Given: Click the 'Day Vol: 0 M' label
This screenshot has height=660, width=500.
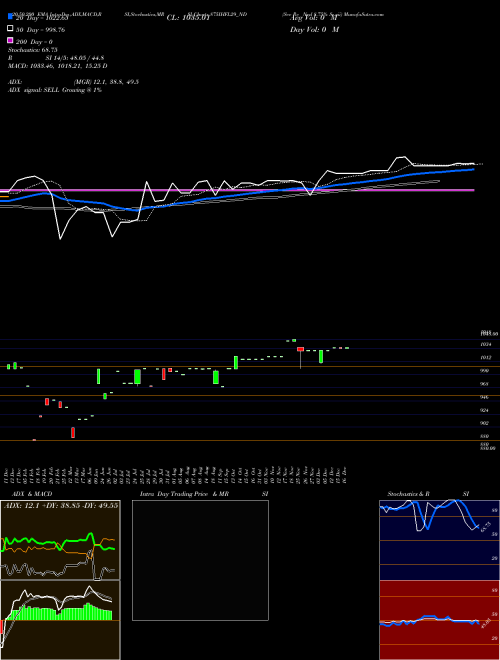Looking at the screenshot, I should [x=315, y=30].
